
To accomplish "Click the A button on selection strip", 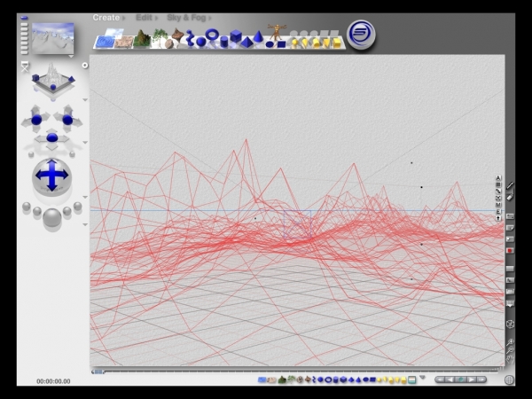I will pos(498,178).
